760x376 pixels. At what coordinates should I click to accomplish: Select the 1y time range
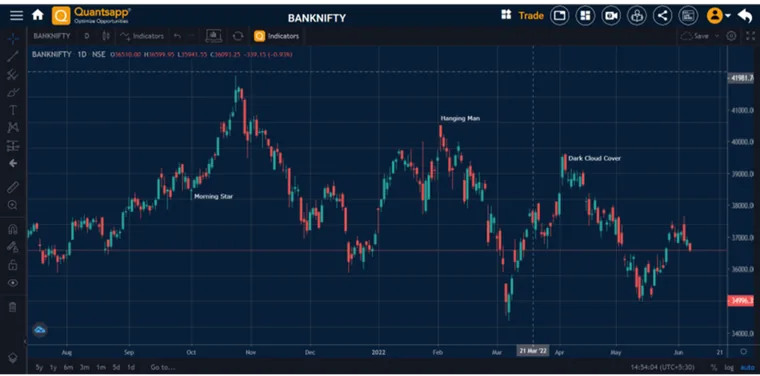coord(53,367)
